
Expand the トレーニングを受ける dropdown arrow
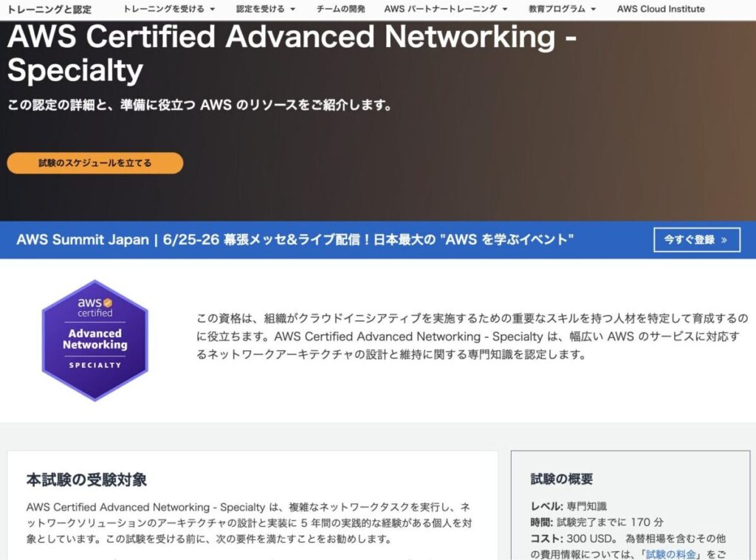[212, 9]
